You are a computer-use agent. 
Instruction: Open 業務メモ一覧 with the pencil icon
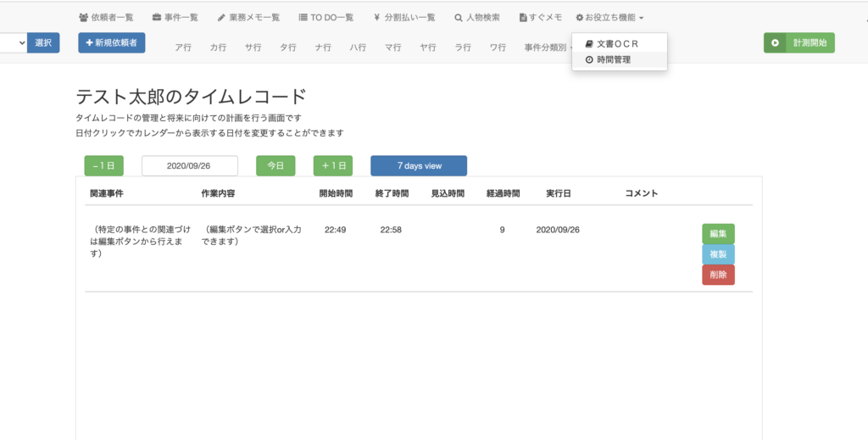coord(248,17)
